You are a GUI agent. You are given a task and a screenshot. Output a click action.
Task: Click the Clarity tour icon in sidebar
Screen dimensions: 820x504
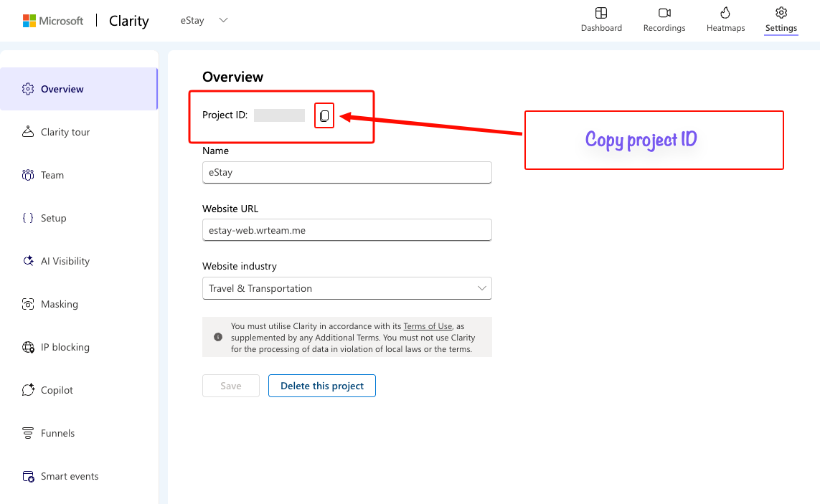(28, 132)
